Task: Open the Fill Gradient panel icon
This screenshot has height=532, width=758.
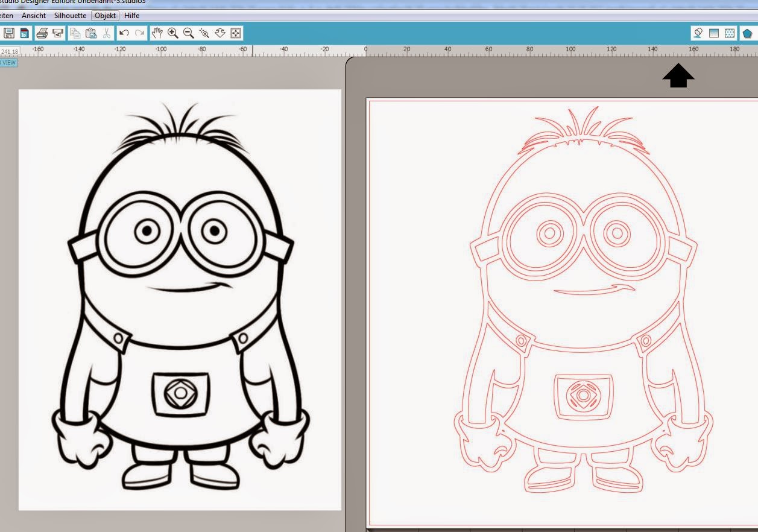Action: click(714, 33)
